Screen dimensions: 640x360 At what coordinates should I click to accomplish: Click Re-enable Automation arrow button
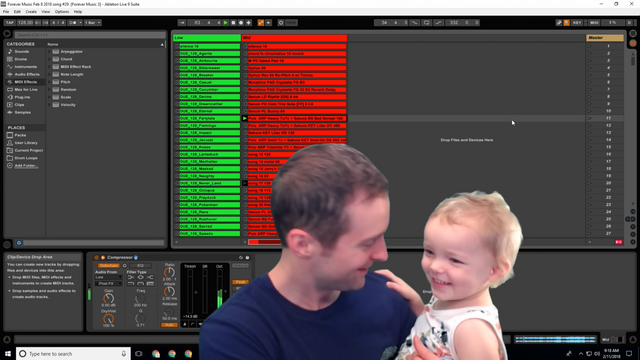coord(269,23)
